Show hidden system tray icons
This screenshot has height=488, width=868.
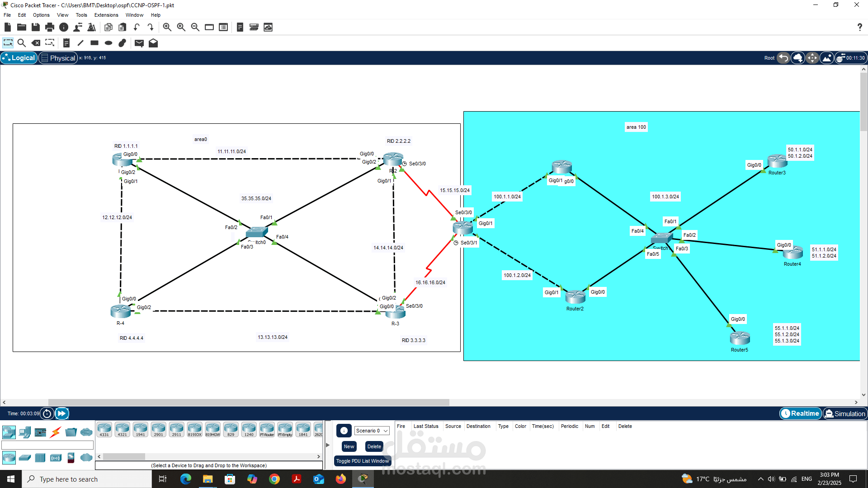click(761, 479)
